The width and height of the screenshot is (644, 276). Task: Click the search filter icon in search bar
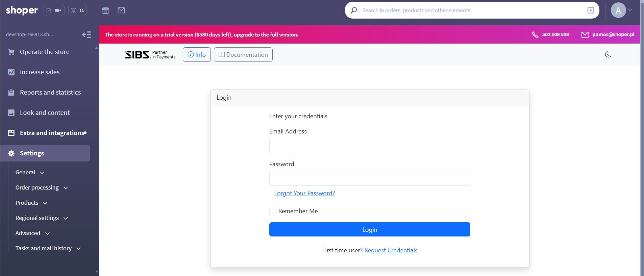[590, 10]
